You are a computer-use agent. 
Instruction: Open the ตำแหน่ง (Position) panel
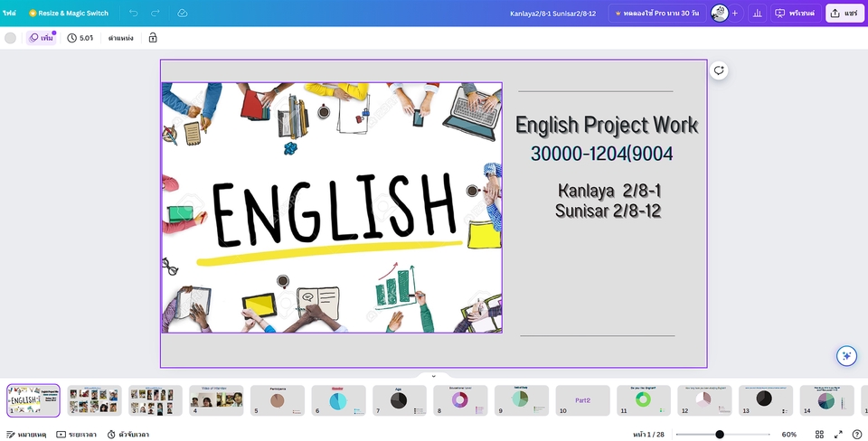click(x=120, y=38)
